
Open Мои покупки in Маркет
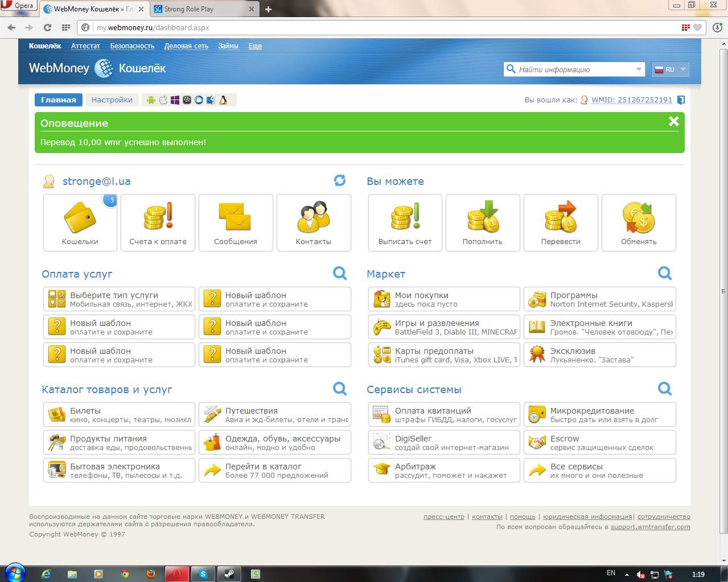pyautogui.click(x=444, y=299)
